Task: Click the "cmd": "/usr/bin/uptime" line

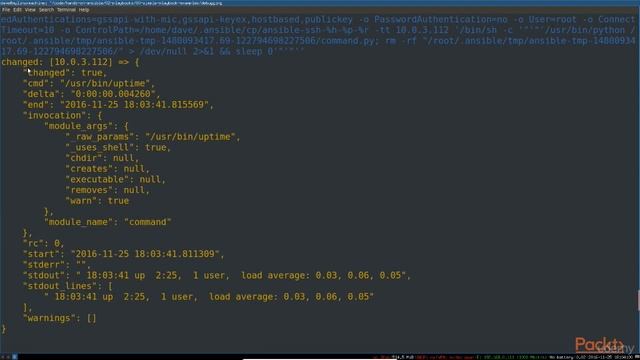Action: coord(89,83)
